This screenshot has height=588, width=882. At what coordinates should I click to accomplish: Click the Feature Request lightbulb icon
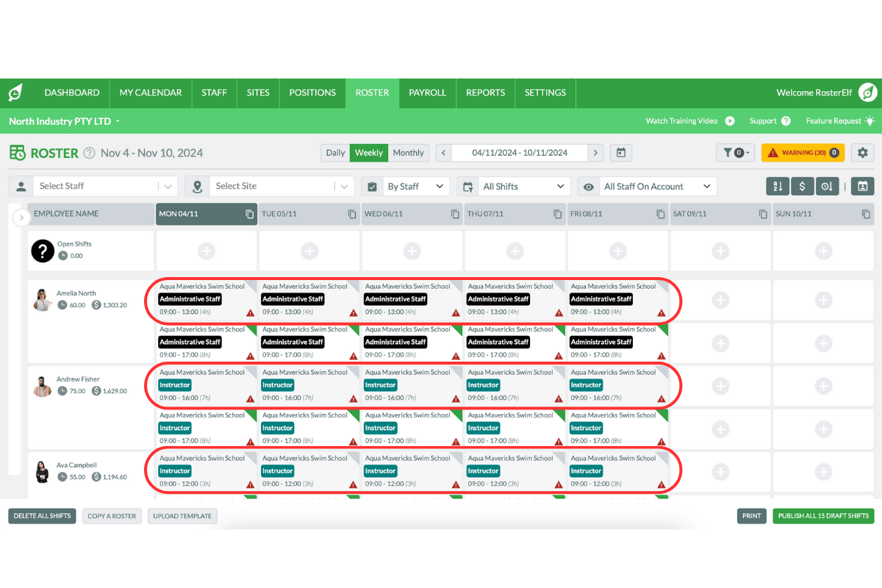pyautogui.click(x=870, y=121)
